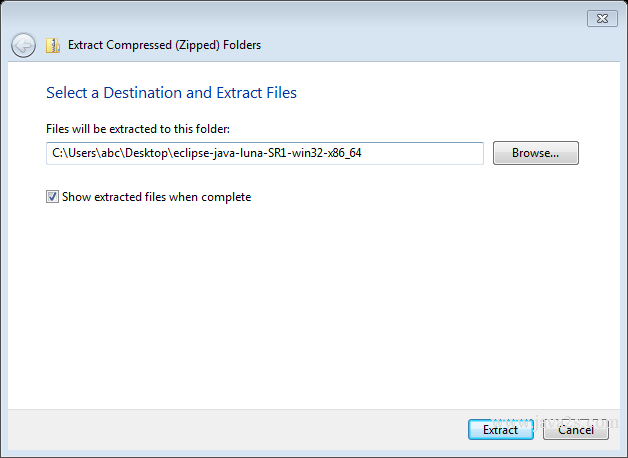The width and height of the screenshot is (628, 458).
Task: Cancel the extraction wizard
Action: (x=576, y=430)
